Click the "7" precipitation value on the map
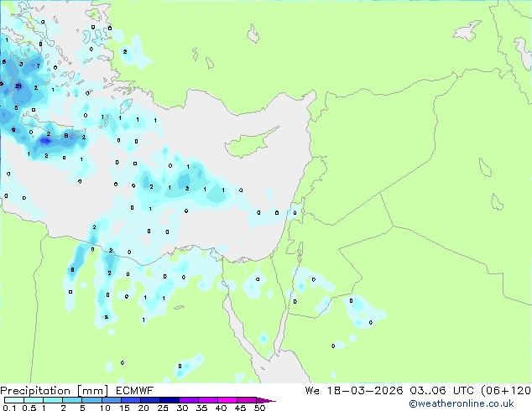The width and height of the screenshot is (532, 411). [x=38, y=65]
